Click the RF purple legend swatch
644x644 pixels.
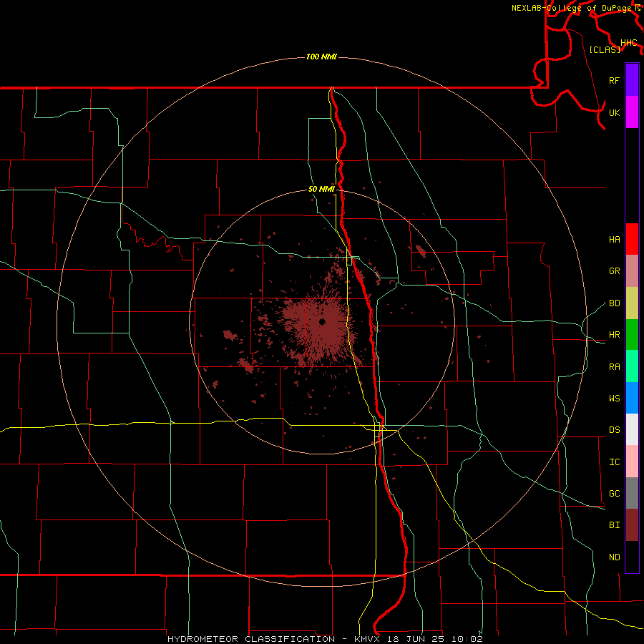632,80
